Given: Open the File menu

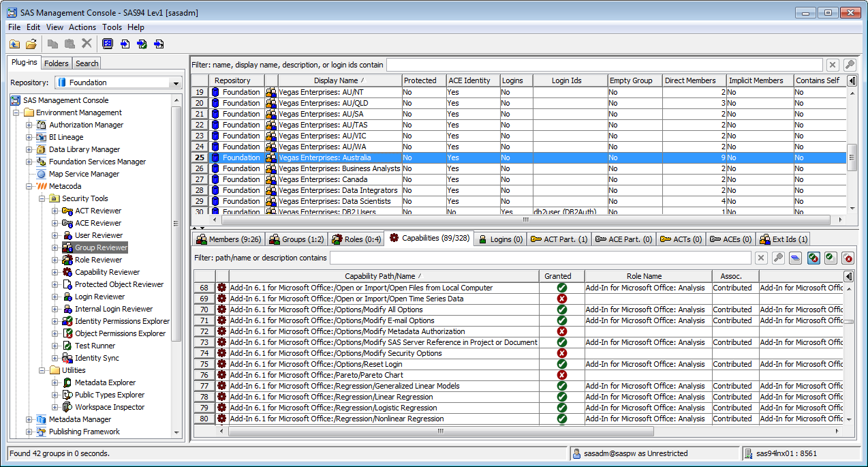Looking at the screenshot, I should point(14,27).
